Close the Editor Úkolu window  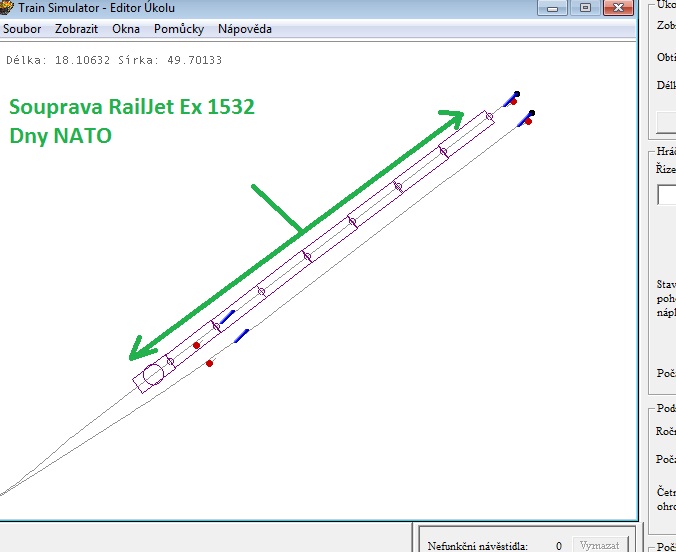pos(618,8)
